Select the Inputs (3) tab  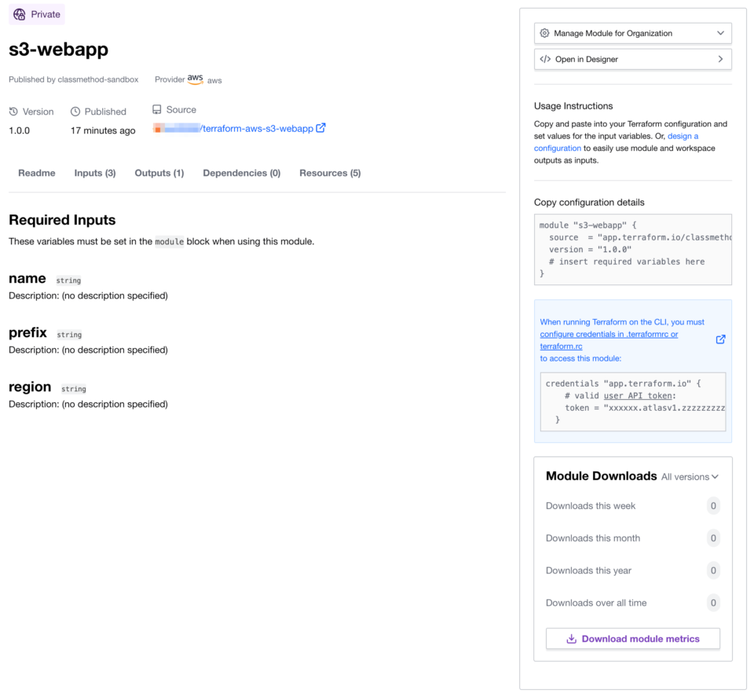point(95,173)
